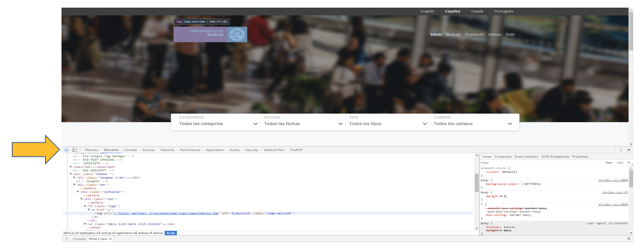Open the Security tab

252,150
